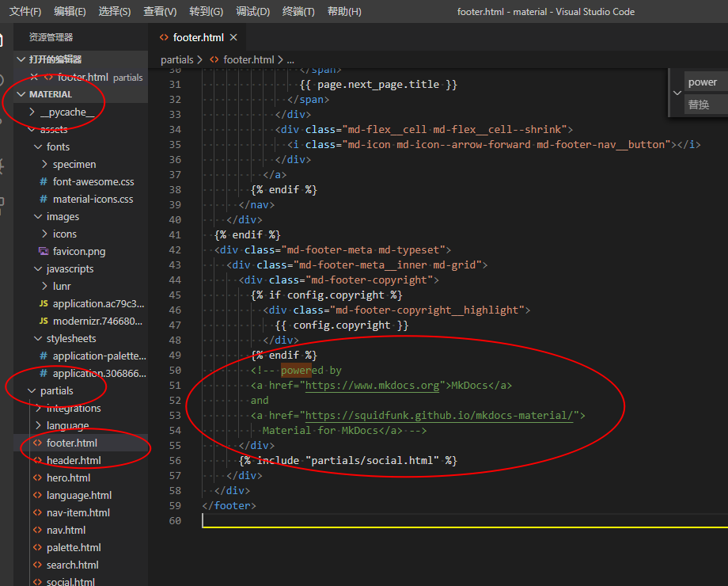Collapse the partials folder in explorer
The image size is (728, 586).
tap(32, 391)
